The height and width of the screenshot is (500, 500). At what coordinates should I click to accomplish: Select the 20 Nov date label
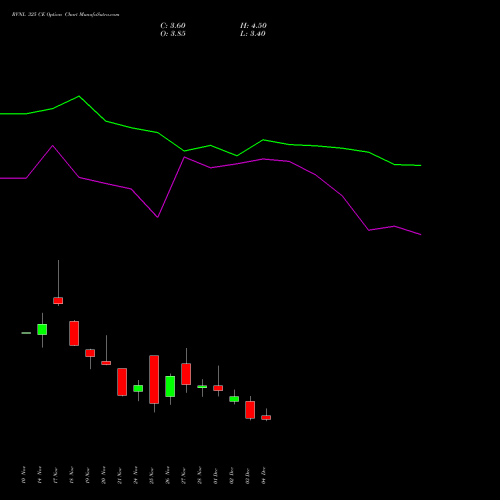coord(103,475)
